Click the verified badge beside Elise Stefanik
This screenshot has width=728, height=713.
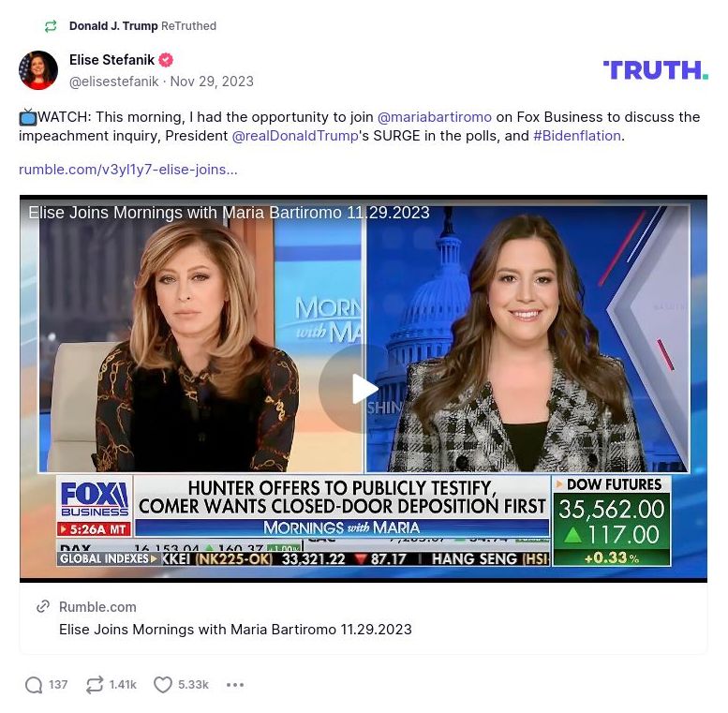(166, 60)
